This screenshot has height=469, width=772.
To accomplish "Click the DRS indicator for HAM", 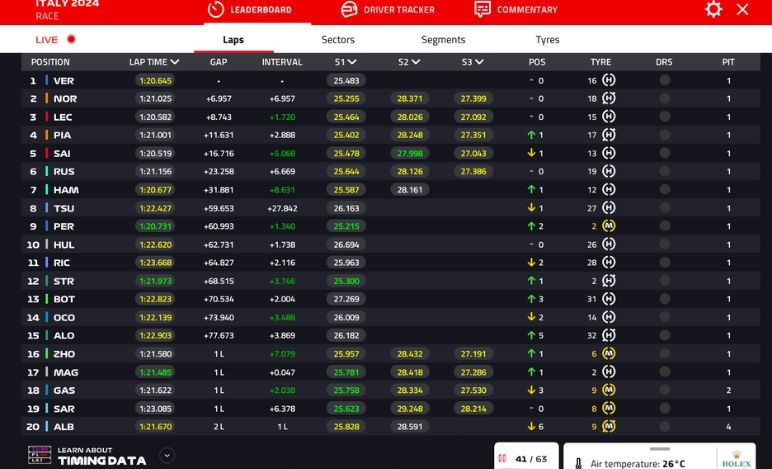I will coord(664,190).
